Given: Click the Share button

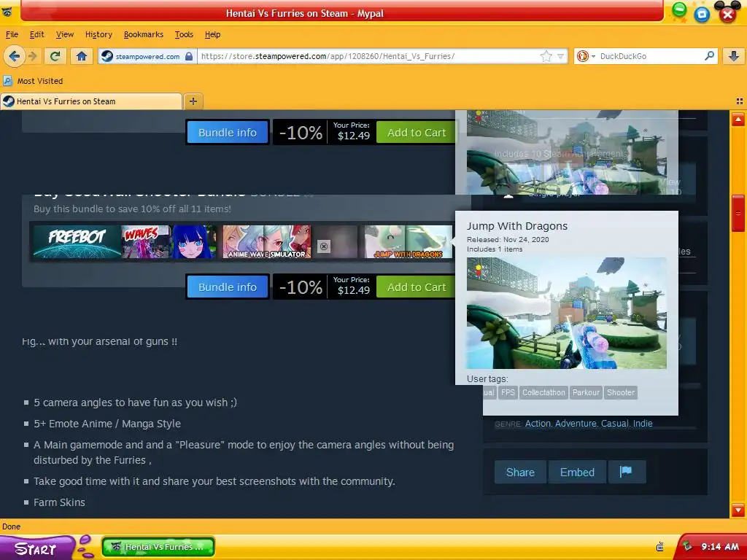Looking at the screenshot, I should click(520, 472).
